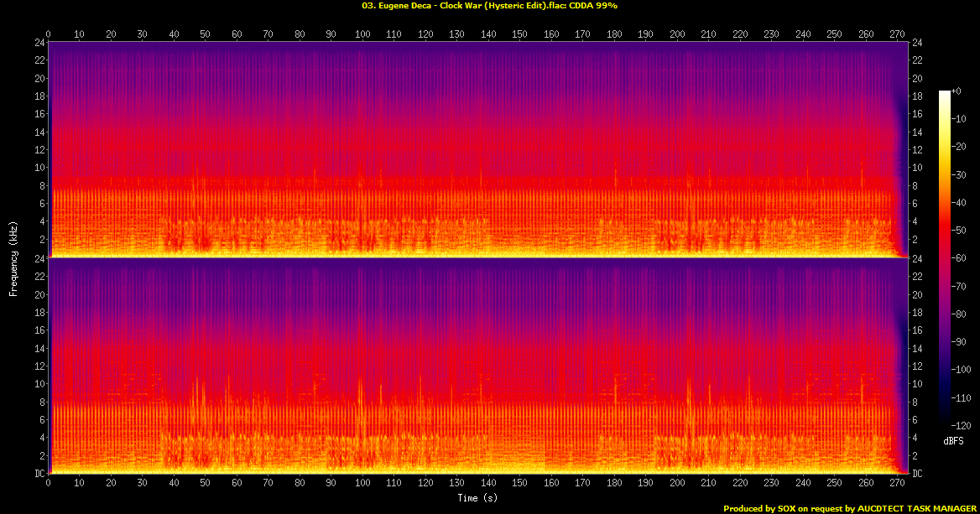
Task: Click the '-80' value on dBFS scale
Action: tap(959, 314)
